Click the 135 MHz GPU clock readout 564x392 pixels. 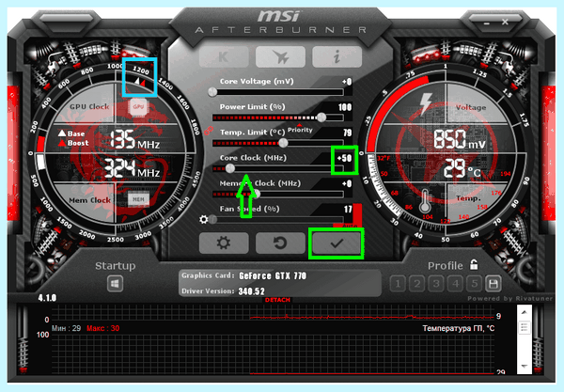(x=134, y=140)
